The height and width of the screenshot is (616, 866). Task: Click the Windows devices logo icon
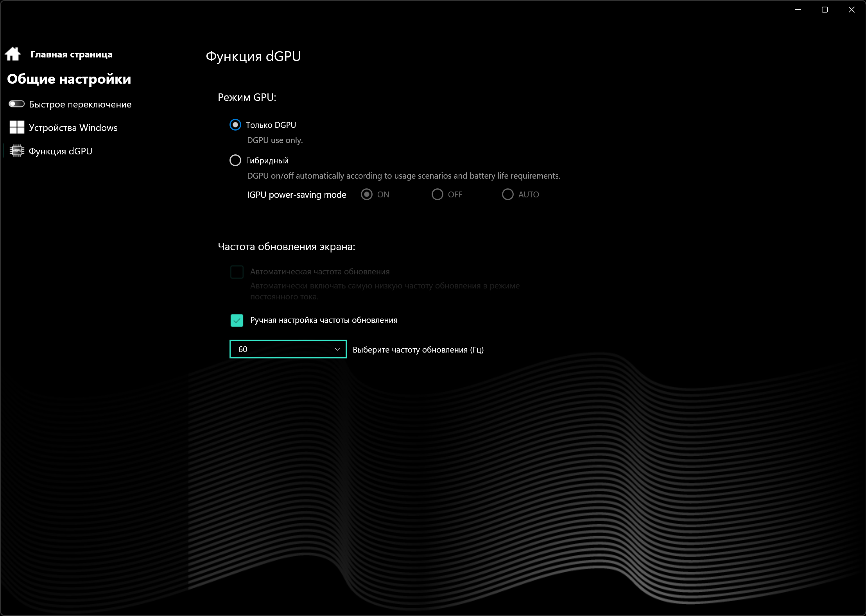[x=17, y=127]
